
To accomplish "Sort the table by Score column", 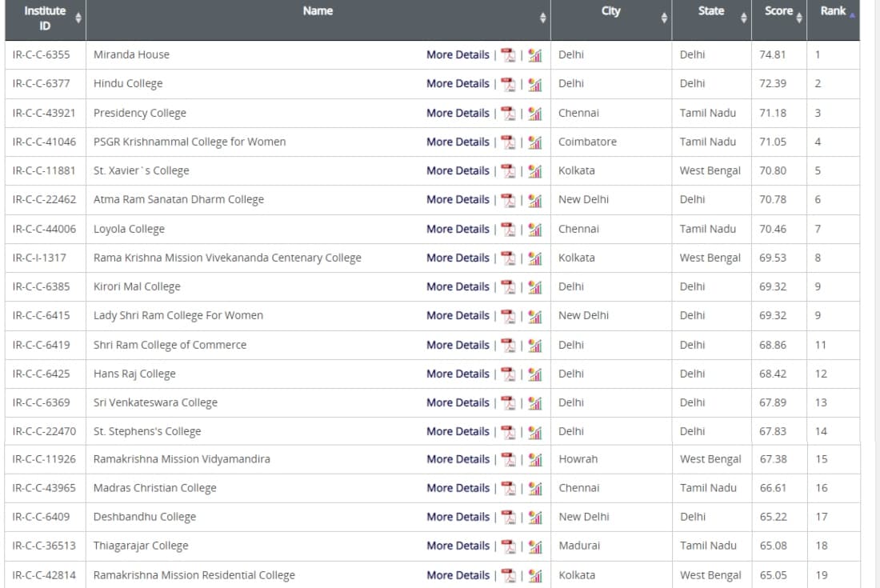I will (x=799, y=18).
